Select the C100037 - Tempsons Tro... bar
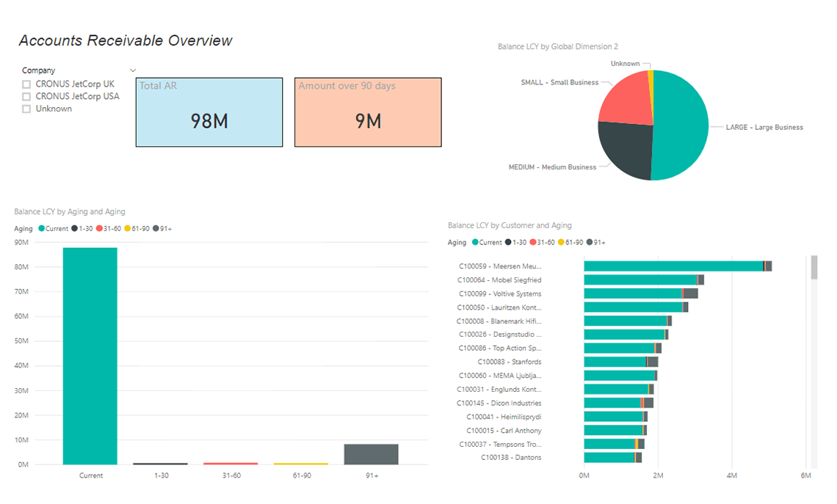Image resolution: width=837 pixels, height=504 pixels. (615, 444)
